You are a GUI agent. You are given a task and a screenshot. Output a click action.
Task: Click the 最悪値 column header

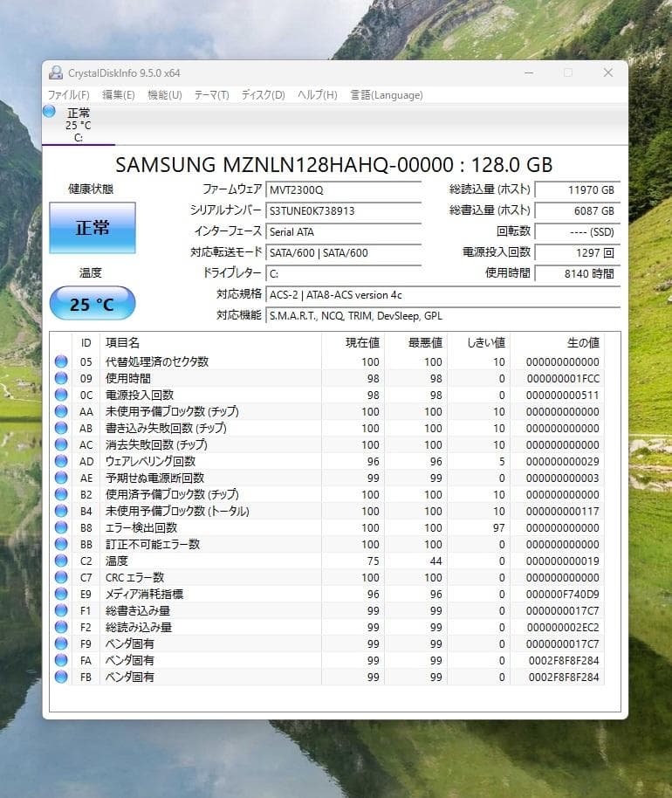coord(416,342)
